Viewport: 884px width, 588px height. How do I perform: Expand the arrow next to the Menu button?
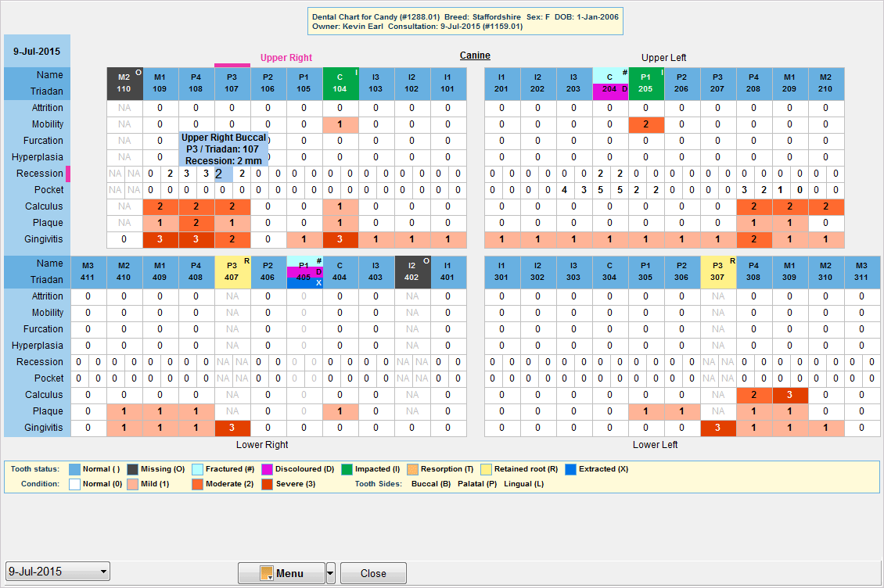pos(331,573)
